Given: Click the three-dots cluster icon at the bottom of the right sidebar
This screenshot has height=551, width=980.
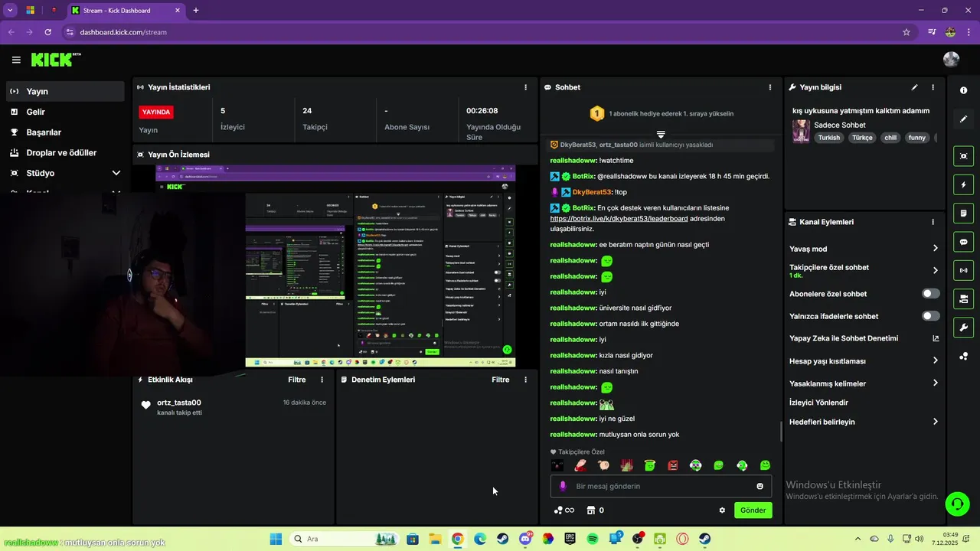Looking at the screenshot, I should point(963,357).
